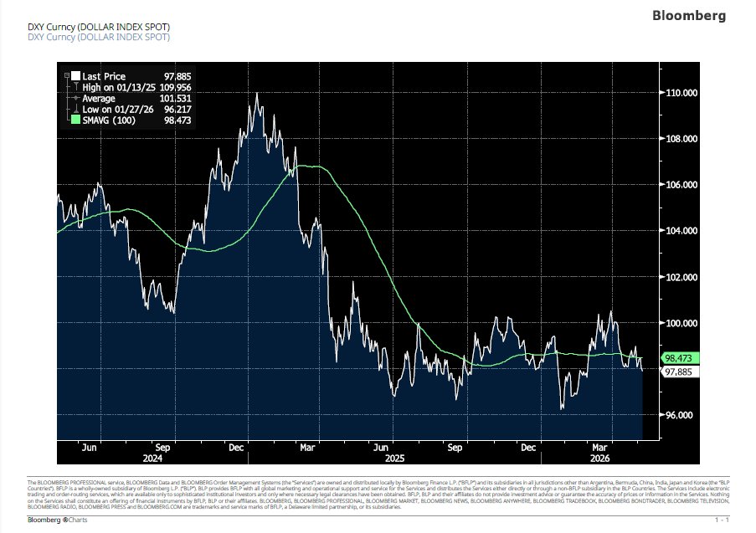Click the white 97.885 price-axis tag
The image size is (756, 533).
(x=680, y=372)
